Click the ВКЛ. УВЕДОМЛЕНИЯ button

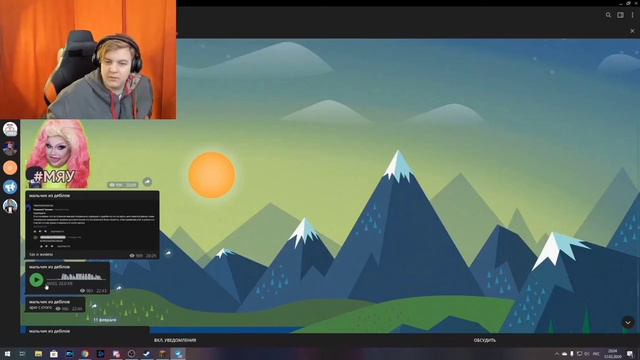[175, 340]
